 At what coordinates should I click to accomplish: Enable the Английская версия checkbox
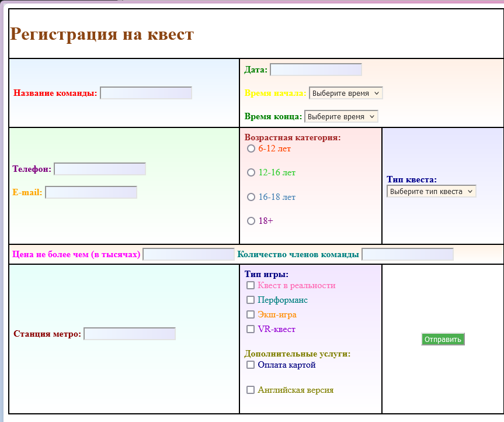click(x=251, y=390)
